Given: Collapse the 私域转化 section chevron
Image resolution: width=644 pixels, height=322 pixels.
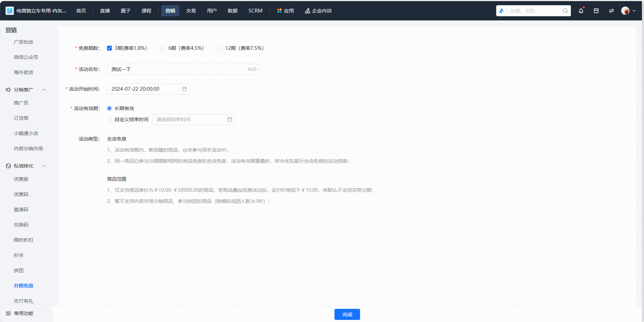Looking at the screenshot, I should click(44, 166).
